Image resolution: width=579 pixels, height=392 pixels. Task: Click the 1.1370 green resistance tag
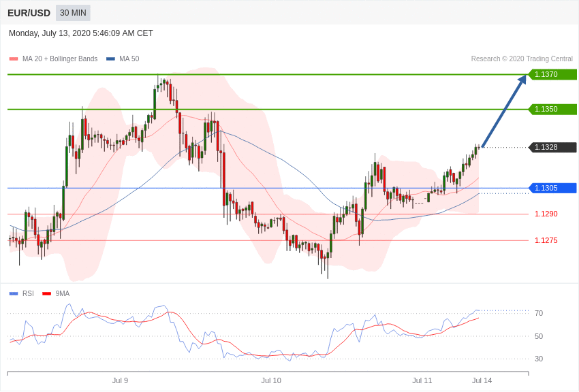552,74
